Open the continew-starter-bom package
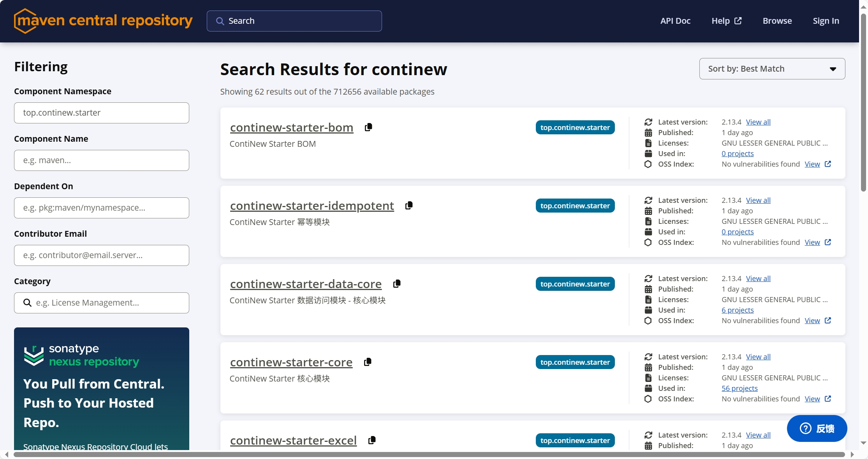Image resolution: width=868 pixels, height=459 pixels. [291, 127]
